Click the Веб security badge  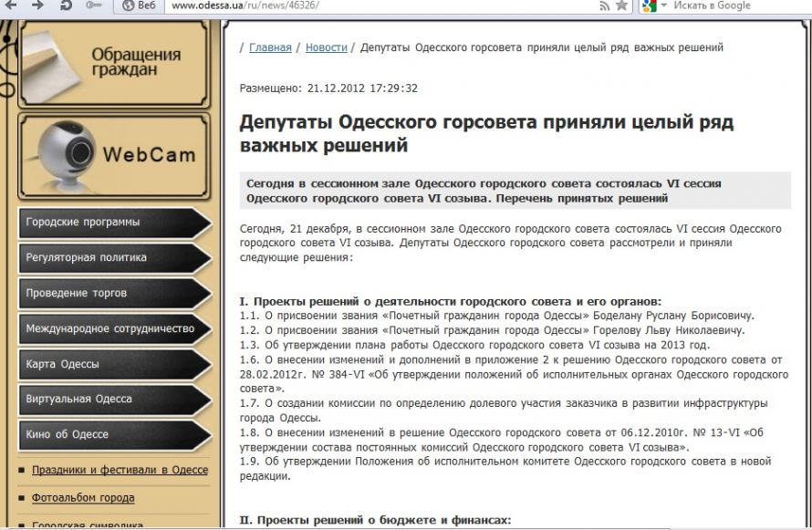[140, 5]
